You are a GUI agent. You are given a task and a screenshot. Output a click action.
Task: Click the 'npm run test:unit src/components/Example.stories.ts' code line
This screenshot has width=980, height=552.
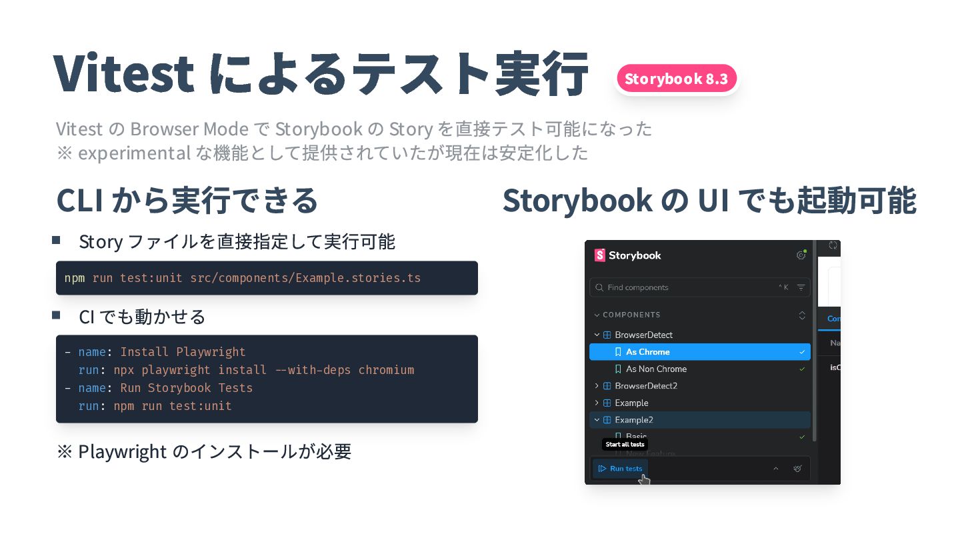click(x=243, y=278)
